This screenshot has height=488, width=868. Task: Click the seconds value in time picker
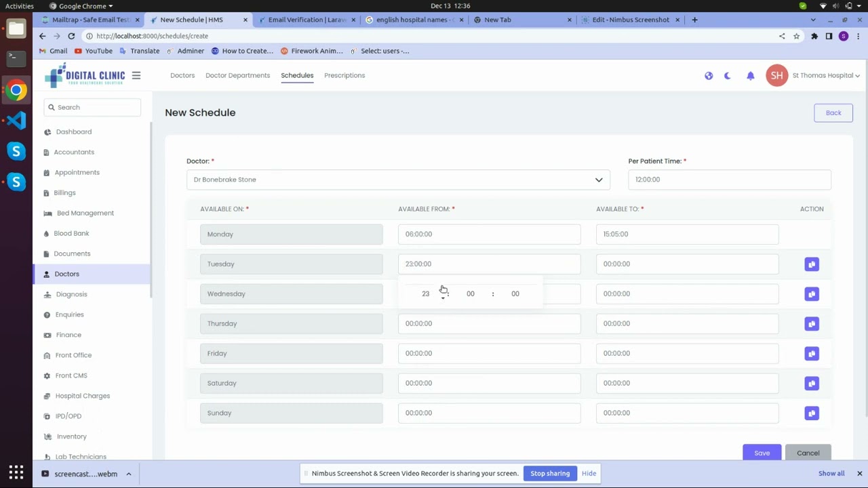515,293
